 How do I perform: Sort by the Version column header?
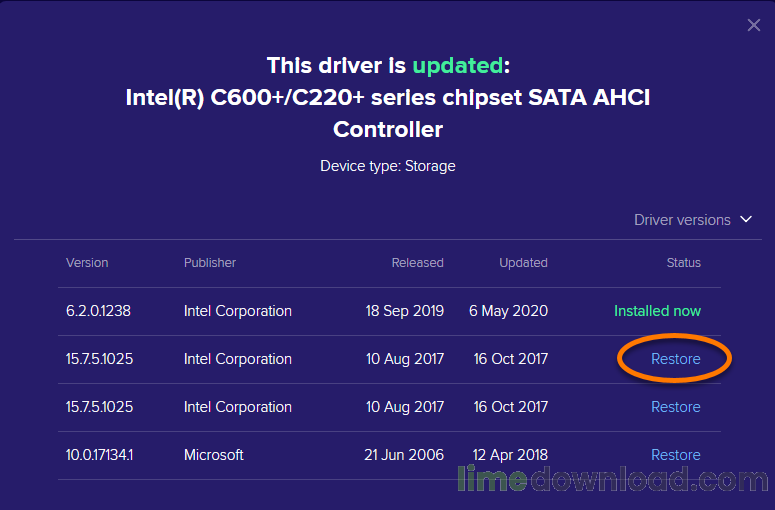click(87, 263)
